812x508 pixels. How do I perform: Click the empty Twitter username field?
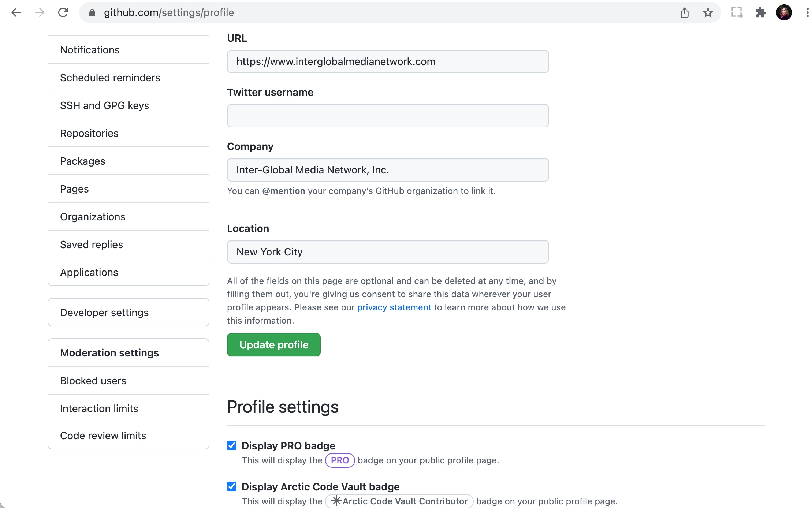(x=387, y=115)
